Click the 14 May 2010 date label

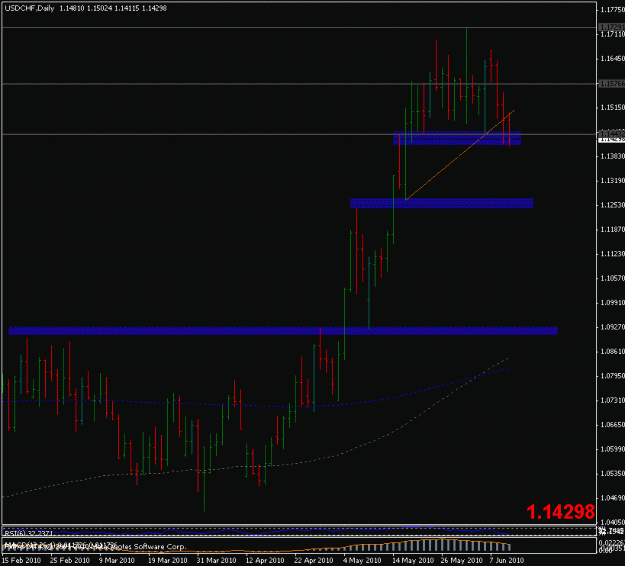(413, 560)
